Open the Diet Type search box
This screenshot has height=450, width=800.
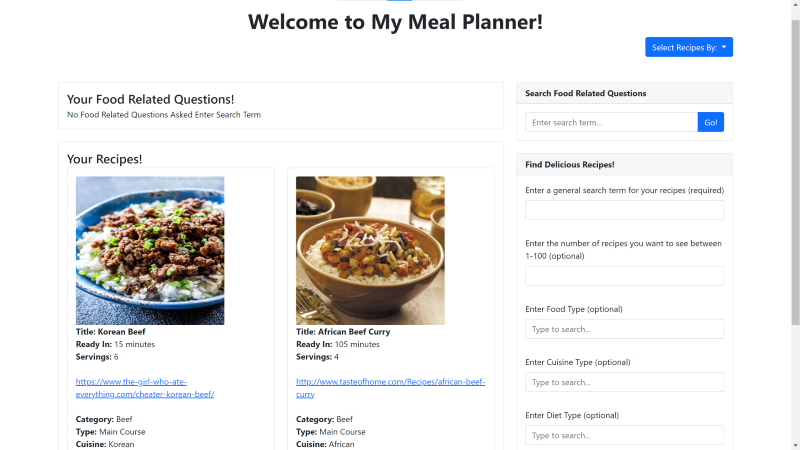pyautogui.click(x=624, y=435)
